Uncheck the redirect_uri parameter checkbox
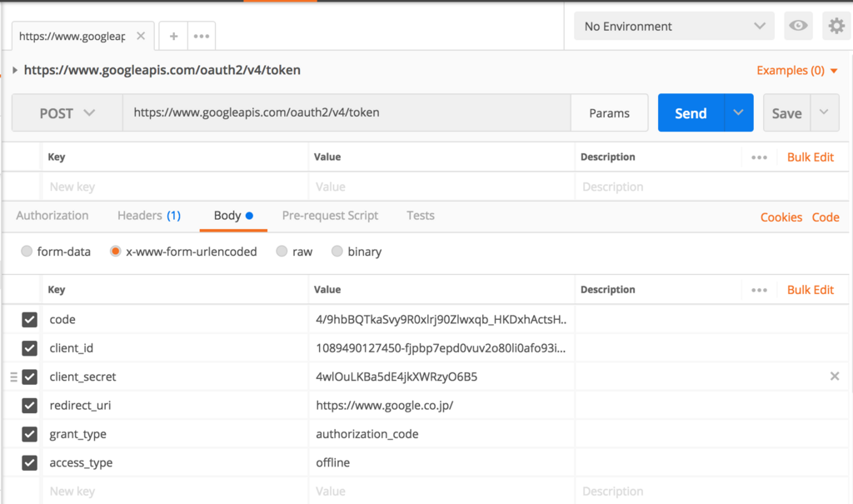 coord(29,406)
